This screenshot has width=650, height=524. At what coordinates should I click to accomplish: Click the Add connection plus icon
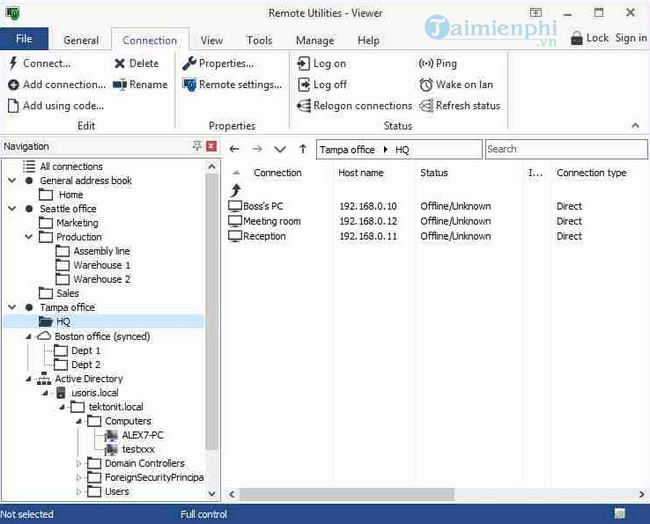click(13, 85)
